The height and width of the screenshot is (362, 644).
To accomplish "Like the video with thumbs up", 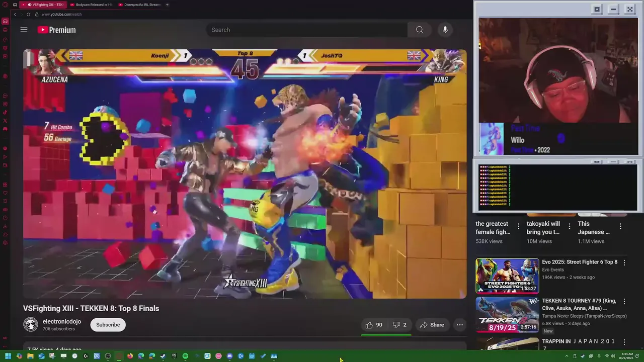I will 373,325.
